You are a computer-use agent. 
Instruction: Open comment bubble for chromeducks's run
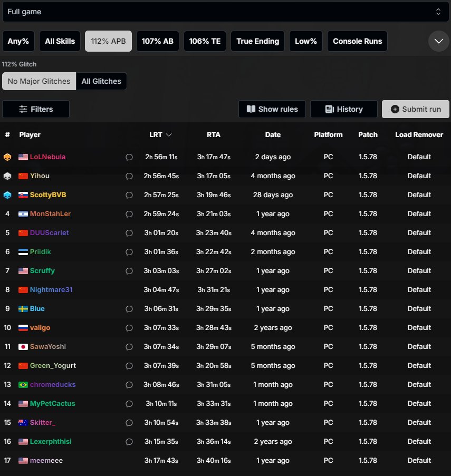point(129,385)
